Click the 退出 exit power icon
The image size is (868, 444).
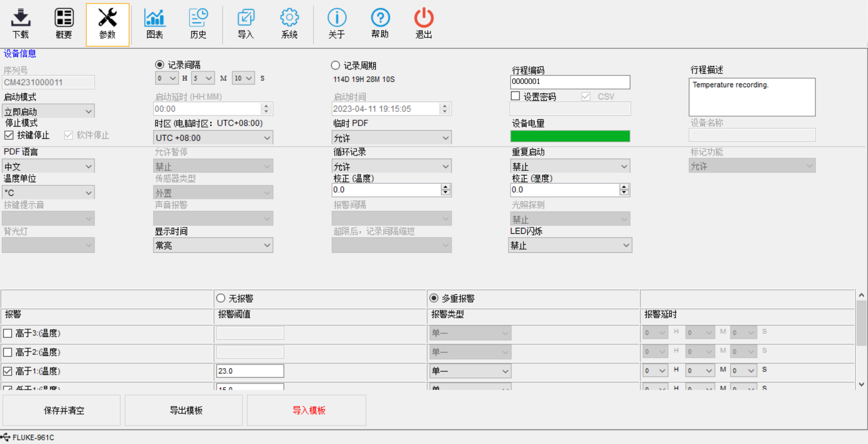(424, 24)
